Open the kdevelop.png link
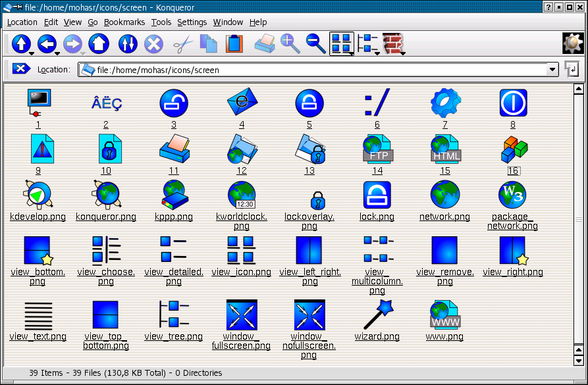 38,217
